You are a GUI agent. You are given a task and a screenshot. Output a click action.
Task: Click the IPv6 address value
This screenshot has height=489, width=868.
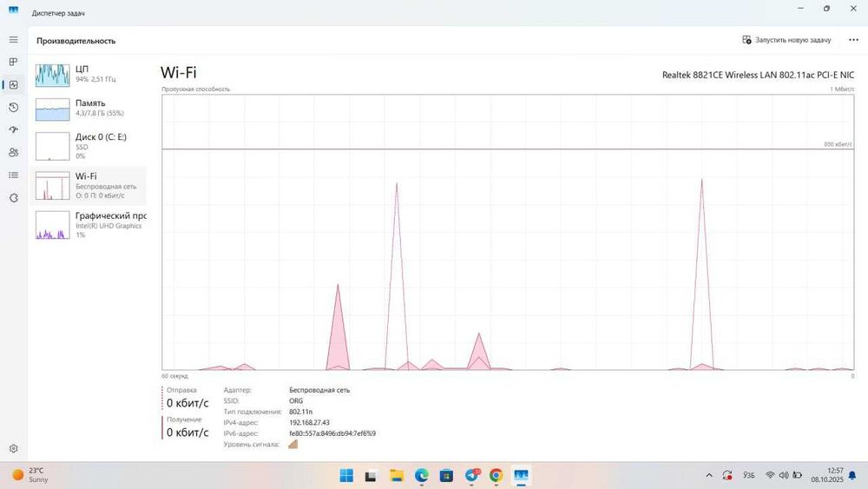coord(332,433)
